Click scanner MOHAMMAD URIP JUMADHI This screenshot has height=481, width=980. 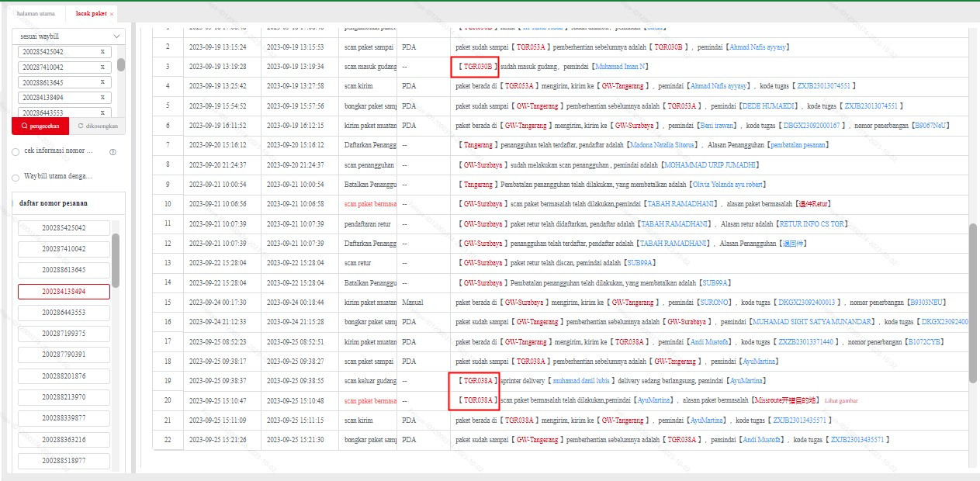710,165
